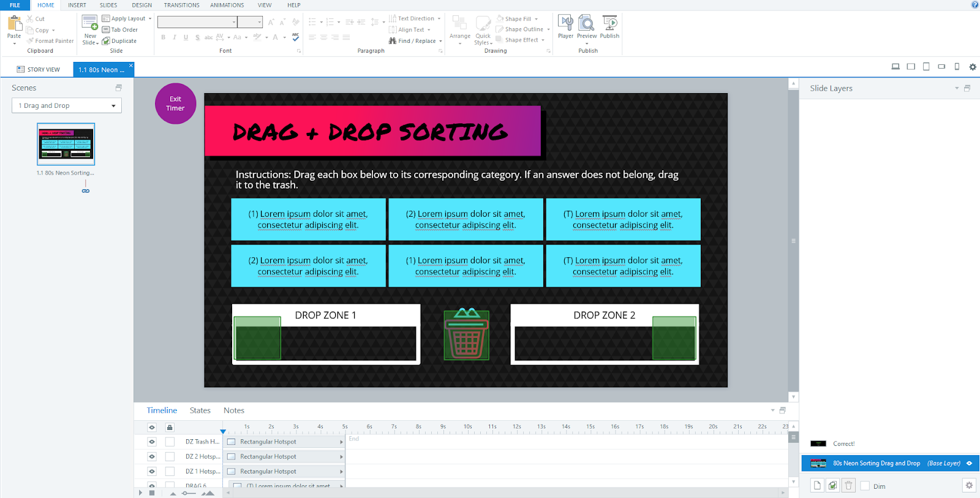Toggle lock checkbox for DZ 2 Hotspot

click(170, 456)
